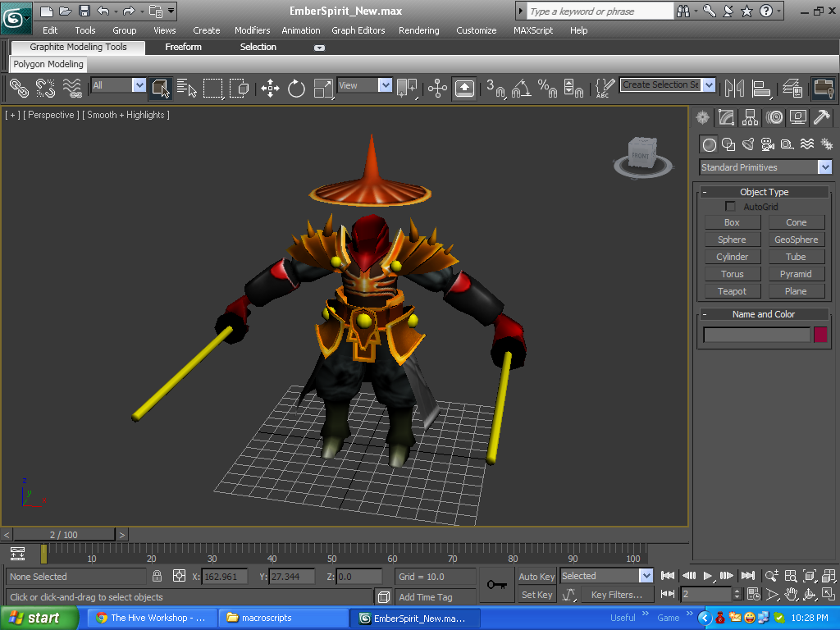Open the Rendering menu
The width and height of the screenshot is (840, 630).
(x=418, y=30)
